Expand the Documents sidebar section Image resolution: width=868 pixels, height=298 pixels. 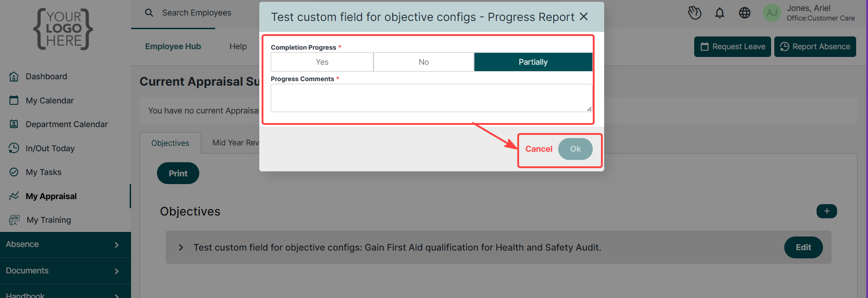coord(65,271)
